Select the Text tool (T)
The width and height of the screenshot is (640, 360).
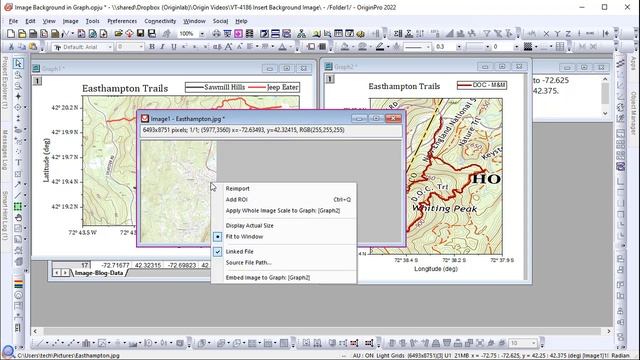[x=18, y=162]
